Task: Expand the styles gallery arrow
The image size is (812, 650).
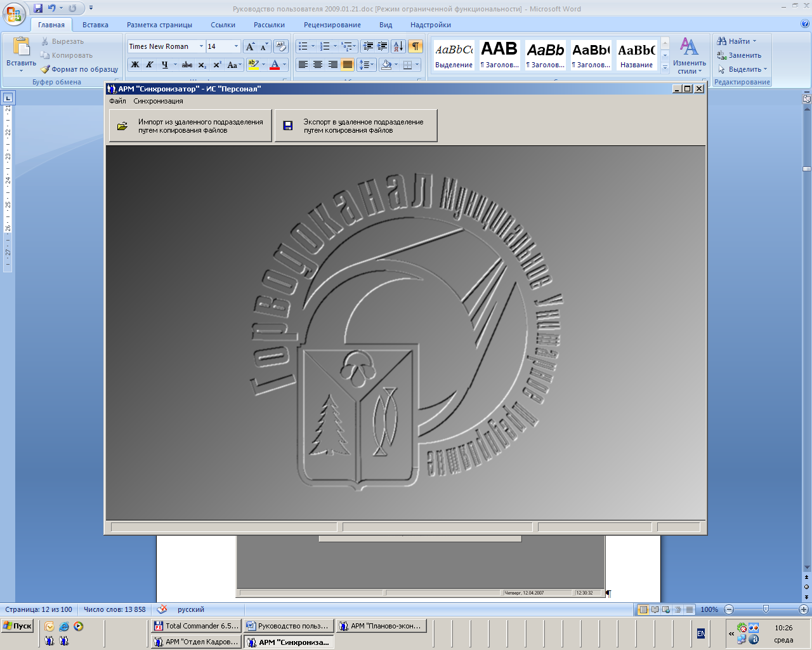Action: [665, 67]
